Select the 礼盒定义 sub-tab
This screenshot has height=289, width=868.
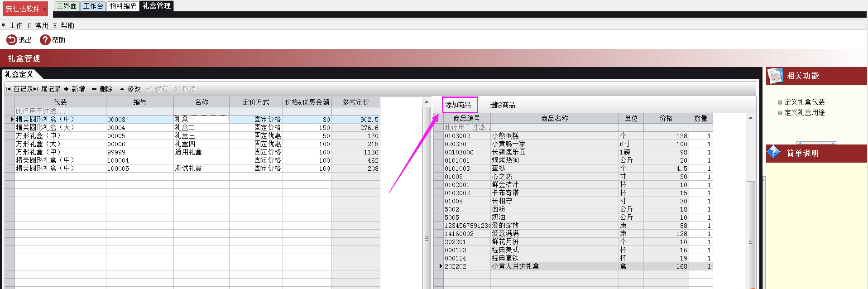[x=19, y=74]
